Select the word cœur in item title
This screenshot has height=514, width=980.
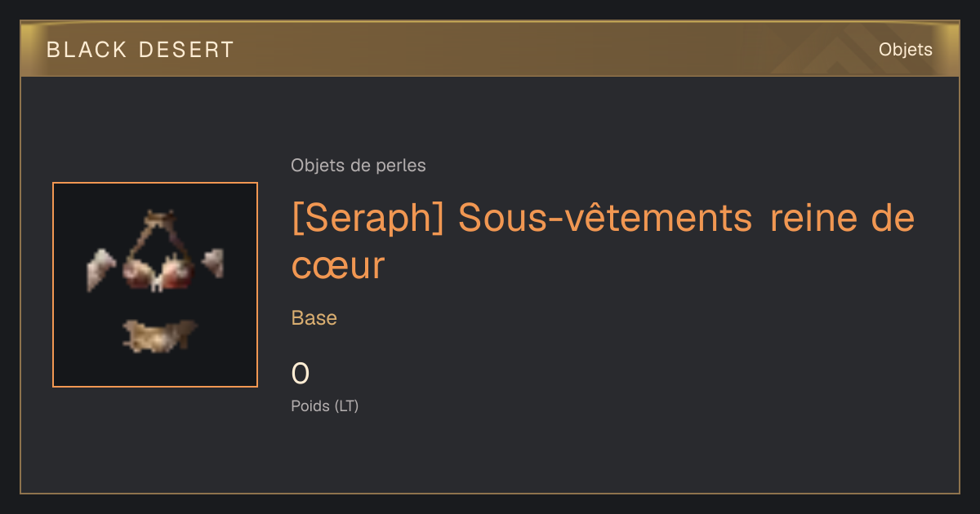tap(337, 266)
